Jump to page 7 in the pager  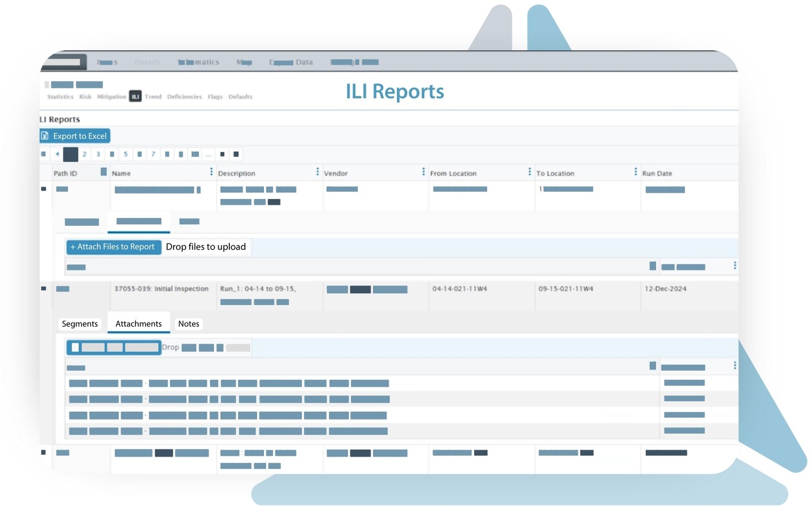[153, 154]
